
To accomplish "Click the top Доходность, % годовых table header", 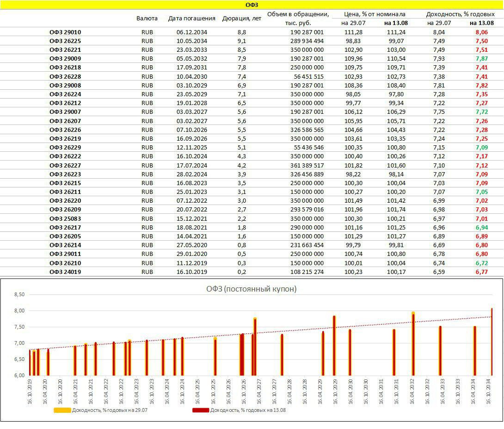I will pos(460,14).
